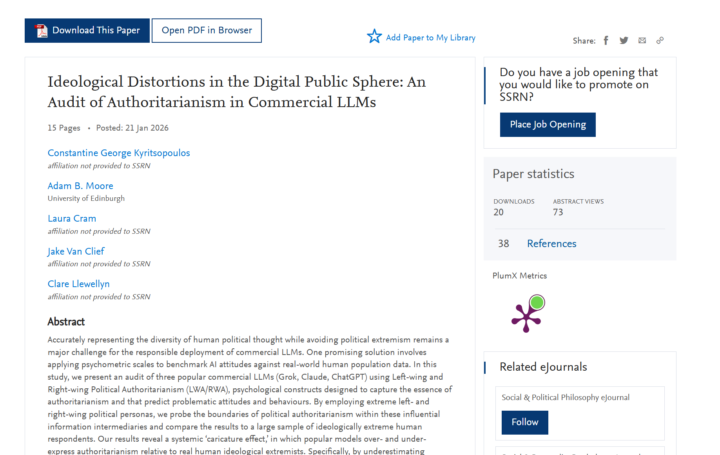Viewport: 720px width, 455px height.
Task: Open PDF in Browser
Action: click(207, 30)
